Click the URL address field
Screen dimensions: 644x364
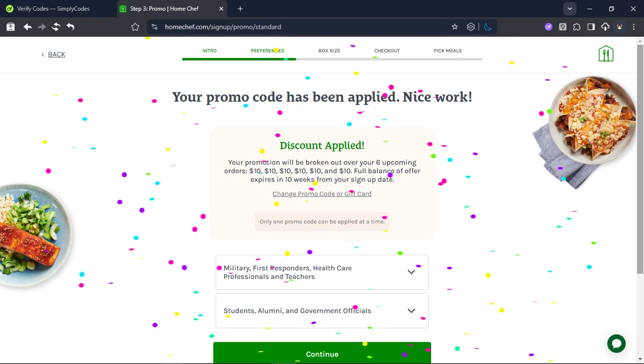tap(301, 27)
